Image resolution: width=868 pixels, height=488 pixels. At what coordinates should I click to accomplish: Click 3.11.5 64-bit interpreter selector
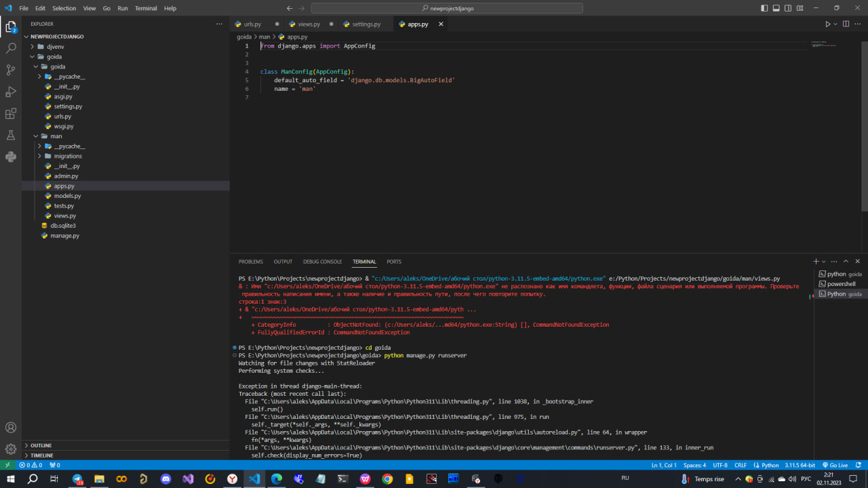pos(800,466)
